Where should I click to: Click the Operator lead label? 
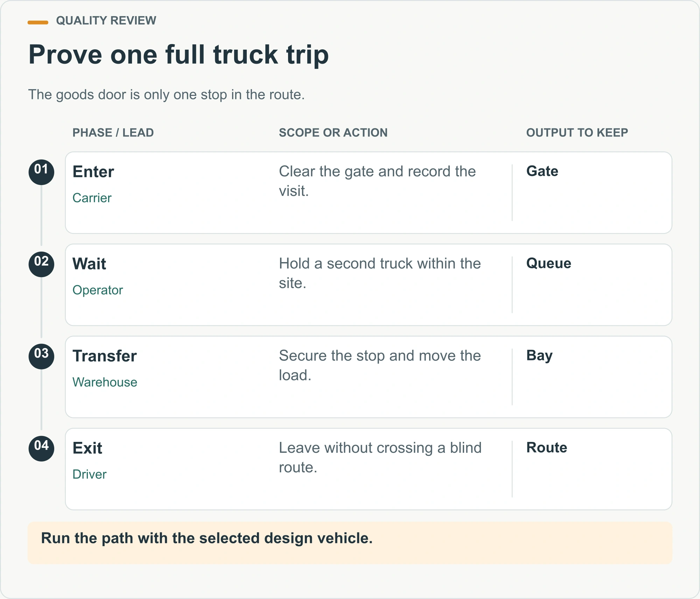(x=98, y=290)
